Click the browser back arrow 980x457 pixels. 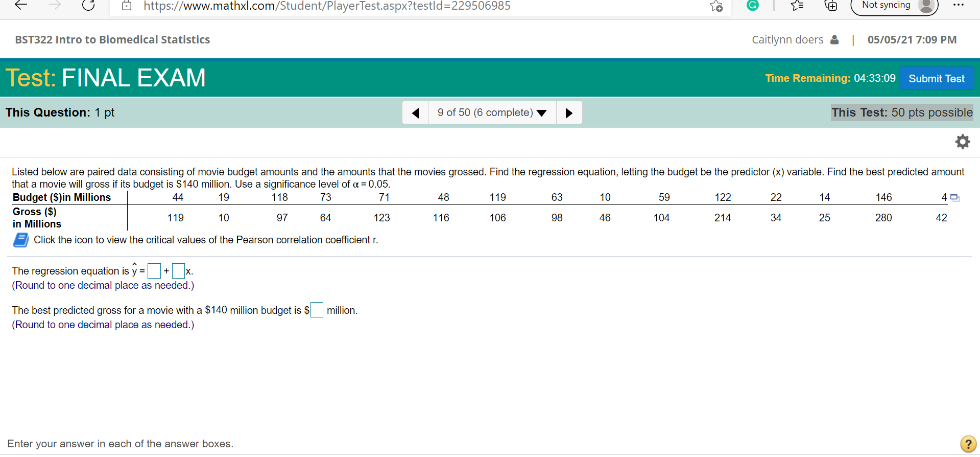click(x=21, y=5)
